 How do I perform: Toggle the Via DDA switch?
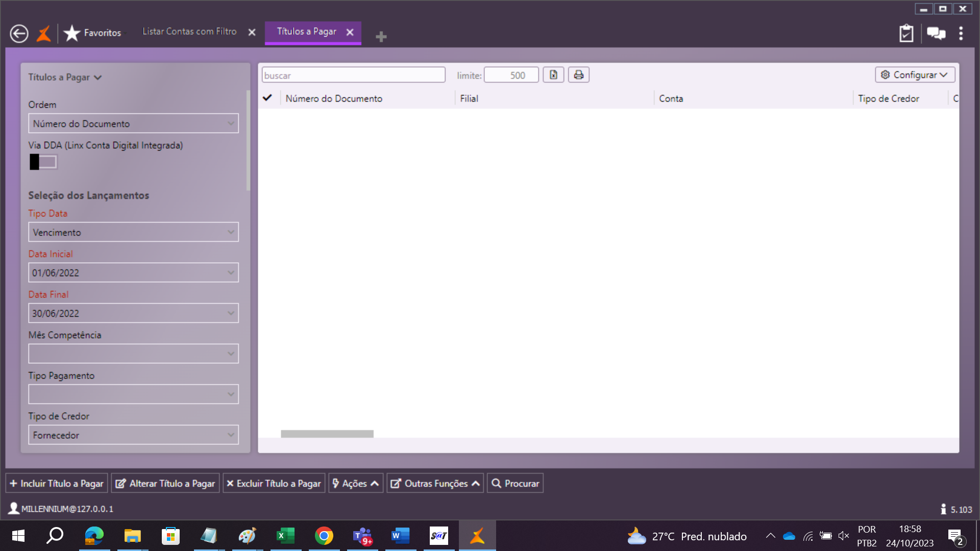click(x=43, y=162)
